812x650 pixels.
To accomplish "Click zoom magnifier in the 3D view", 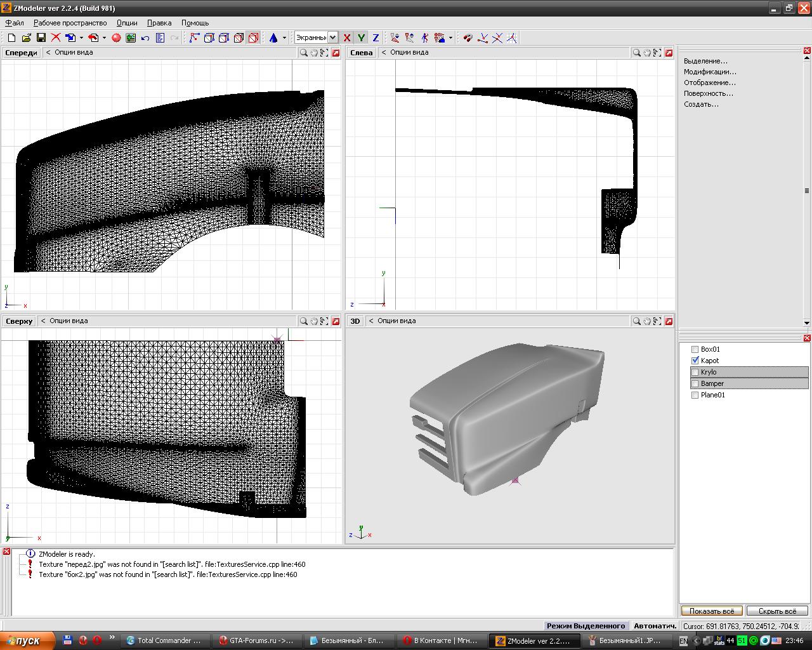I will tap(636, 321).
